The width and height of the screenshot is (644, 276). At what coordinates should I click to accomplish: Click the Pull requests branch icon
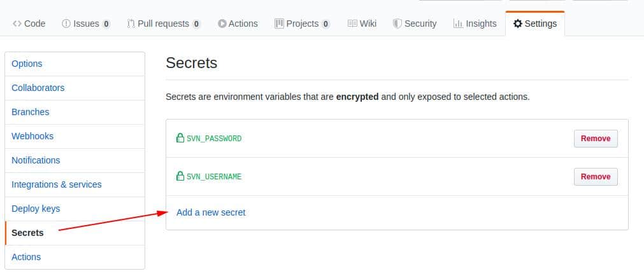tap(131, 24)
